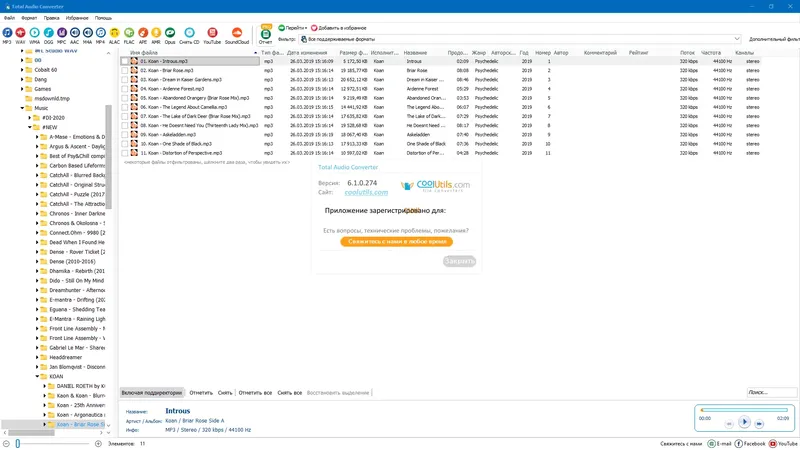Choose APE conversion icon
Image resolution: width=800 pixels, height=450 pixels.
tap(143, 34)
